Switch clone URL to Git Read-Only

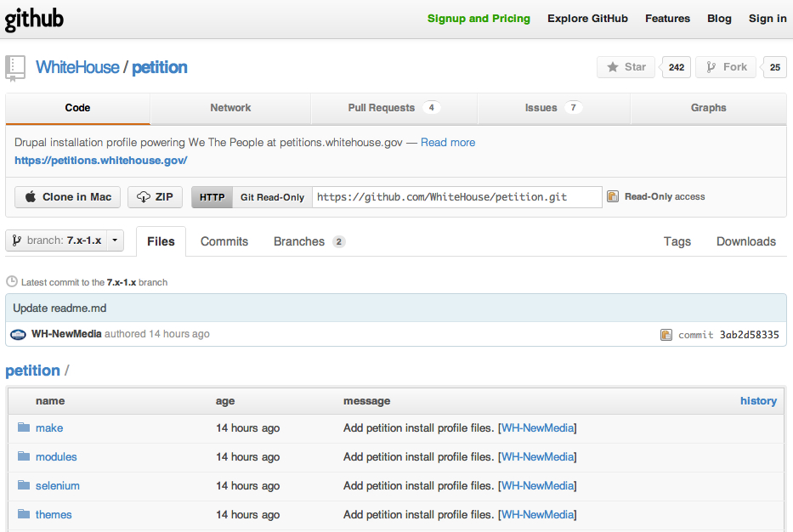click(273, 196)
